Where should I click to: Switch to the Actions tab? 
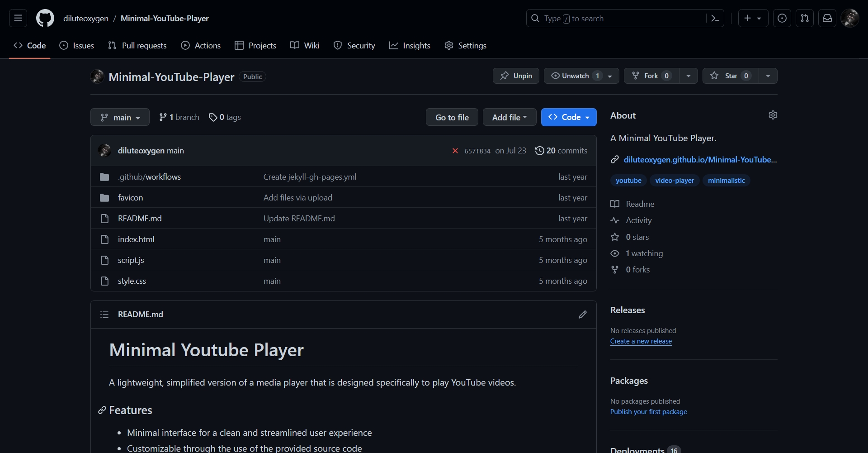pyautogui.click(x=201, y=45)
